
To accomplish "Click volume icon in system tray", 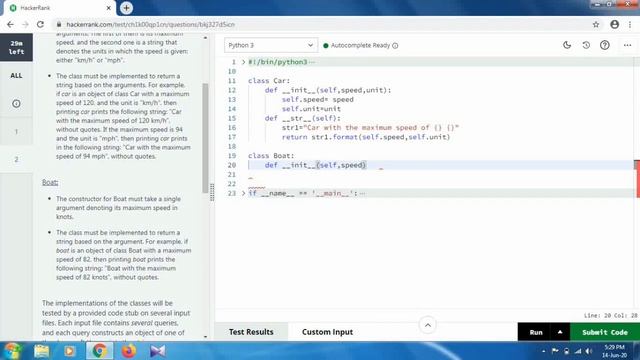I will [589, 351].
